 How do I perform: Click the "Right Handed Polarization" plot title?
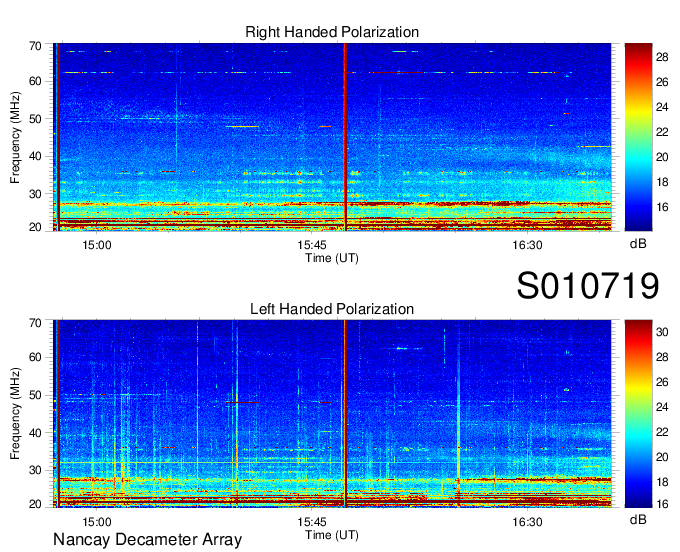pyautogui.click(x=332, y=32)
